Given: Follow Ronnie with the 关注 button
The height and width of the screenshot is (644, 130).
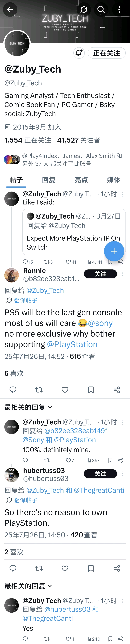Looking at the screenshot, I should (100, 274).
